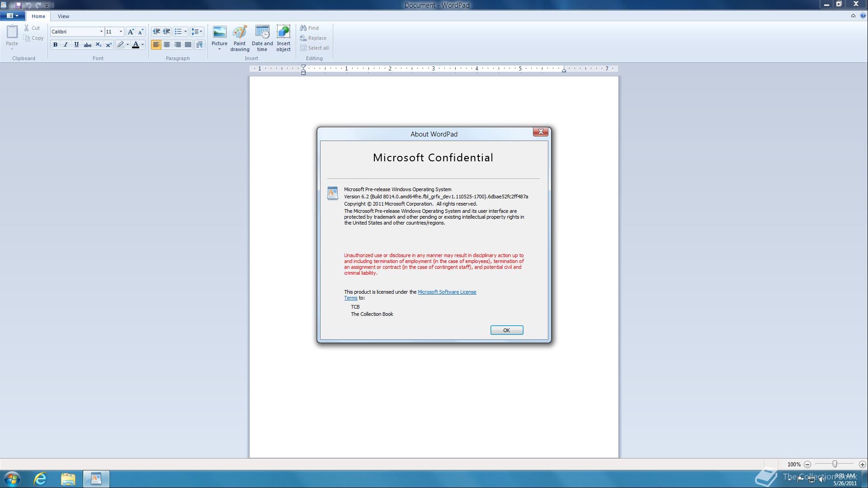Click OK in the About WordPad dialog

pos(507,330)
